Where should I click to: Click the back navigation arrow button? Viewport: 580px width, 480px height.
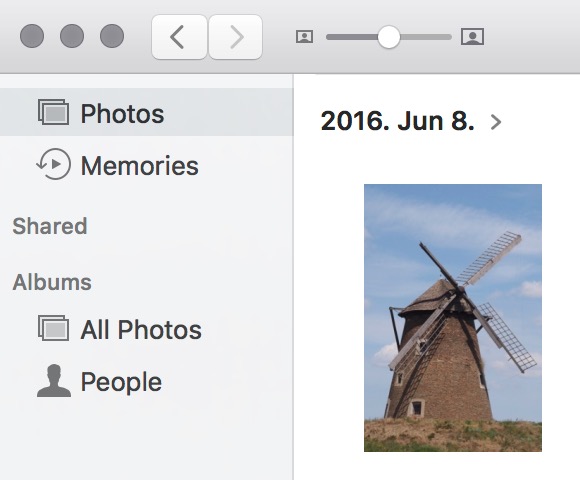pyautogui.click(x=179, y=37)
